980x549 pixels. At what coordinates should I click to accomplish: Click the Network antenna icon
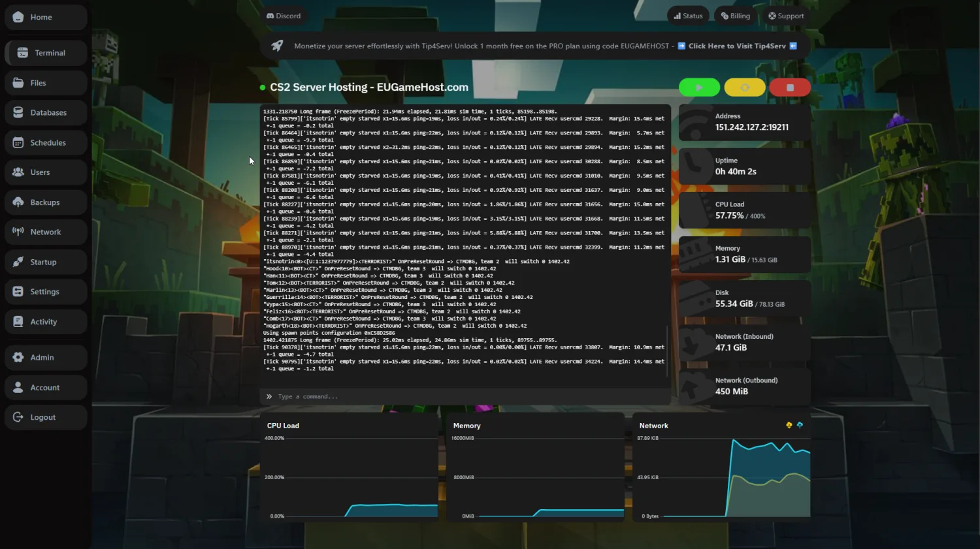18,232
